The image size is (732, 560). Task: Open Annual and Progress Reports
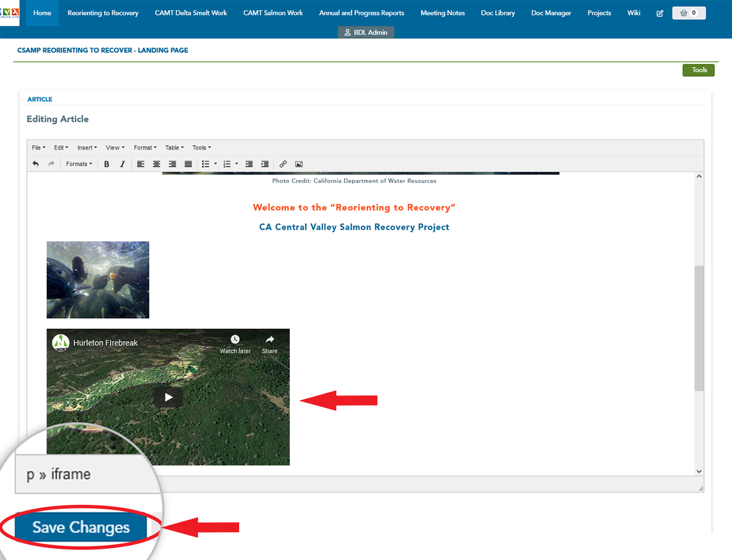(361, 13)
